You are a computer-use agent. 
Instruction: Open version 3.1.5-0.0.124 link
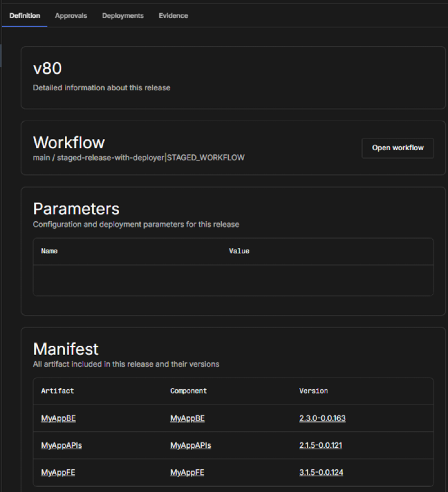(321, 473)
